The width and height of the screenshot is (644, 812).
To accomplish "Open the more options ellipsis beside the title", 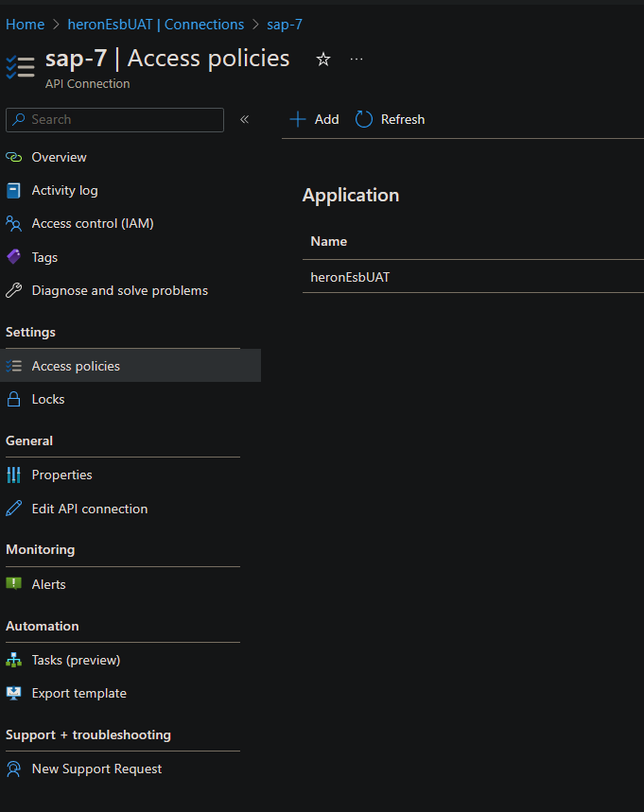I will [x=357, y=60].
